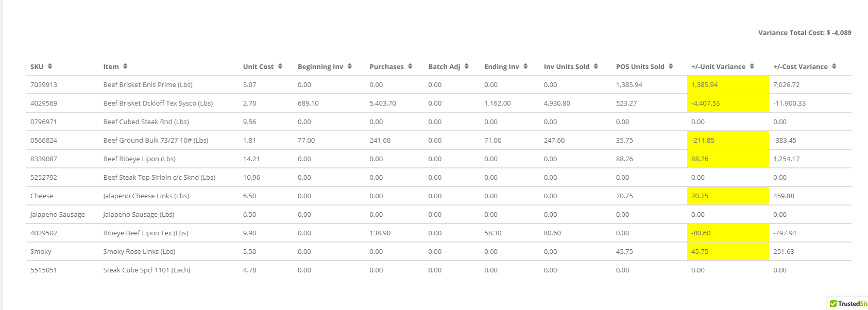Viewport: 868px width, 310px height.
Task: Click the TrustedSite badge
Action: pyautogui.click(x=848, y=304)
